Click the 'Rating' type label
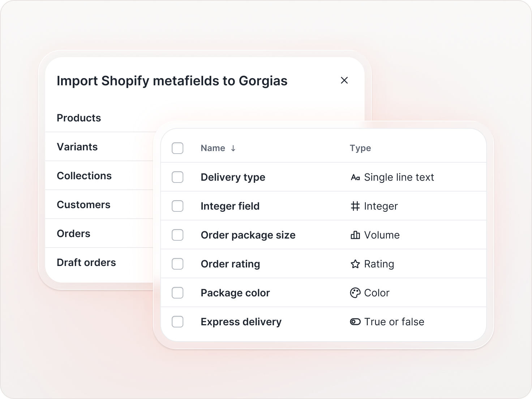This screenshot has height=399, width=532. tap(379, 264)
